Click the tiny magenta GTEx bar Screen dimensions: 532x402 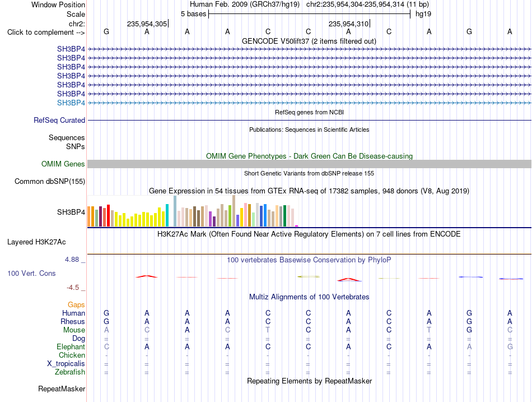pyautogui.click(x=297, y=225)
